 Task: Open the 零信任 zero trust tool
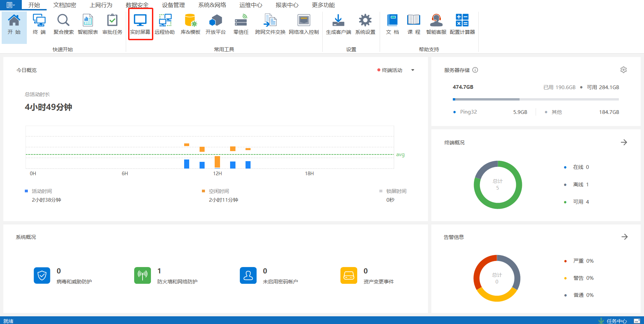241,24
